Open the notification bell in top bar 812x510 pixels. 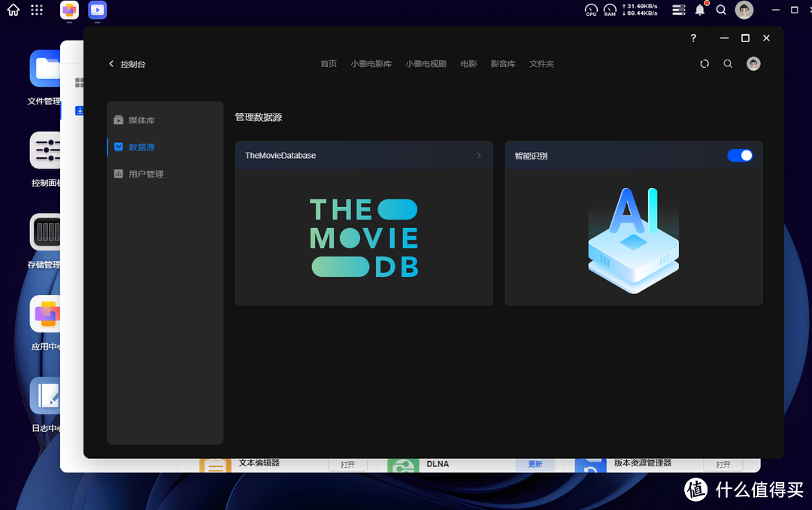[700, 10]
